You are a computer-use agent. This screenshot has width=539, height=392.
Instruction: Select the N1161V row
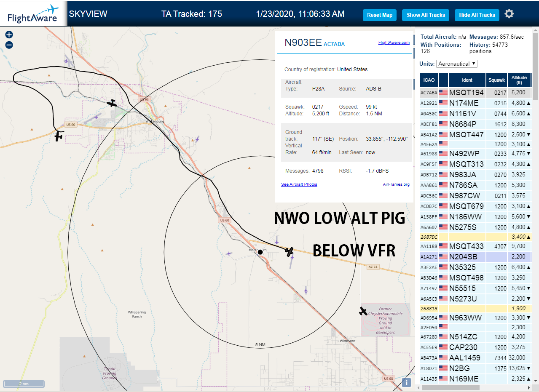(x=475, y=114)
